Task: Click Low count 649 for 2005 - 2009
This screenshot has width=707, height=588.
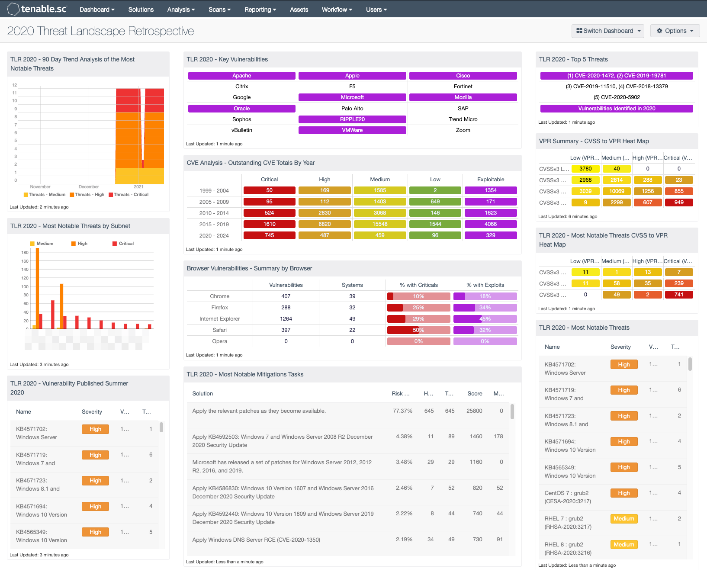Action: (435, 202)
